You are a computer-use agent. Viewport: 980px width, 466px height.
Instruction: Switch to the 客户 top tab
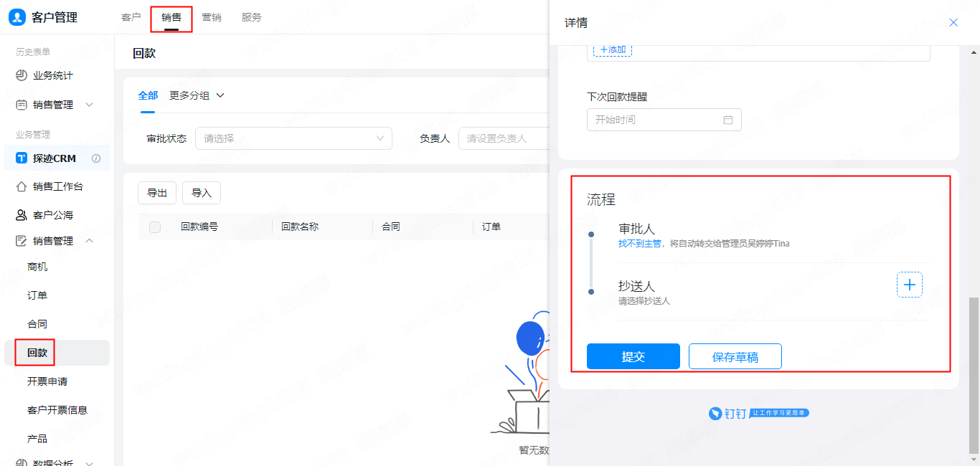(131, 17)
